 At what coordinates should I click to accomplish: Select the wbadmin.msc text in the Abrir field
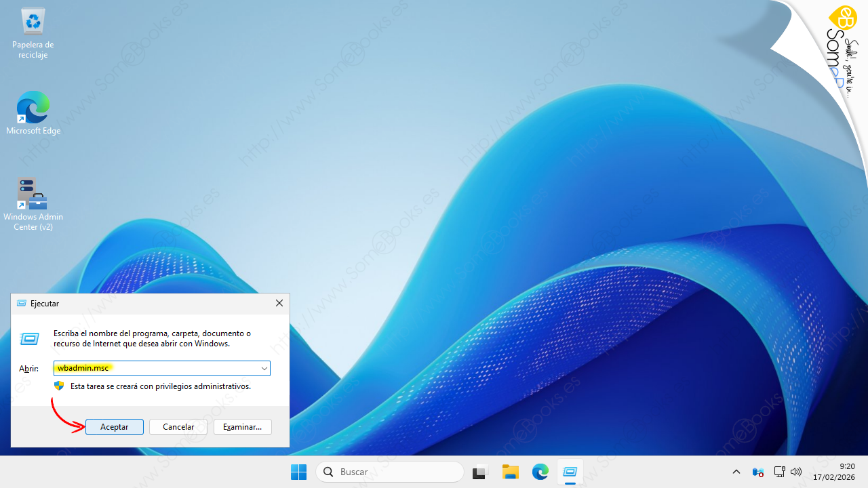[x=83, y=368]
